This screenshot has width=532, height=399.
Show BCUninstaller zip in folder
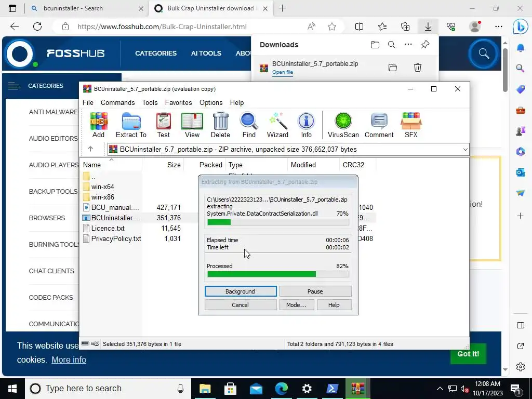(393, 68)
